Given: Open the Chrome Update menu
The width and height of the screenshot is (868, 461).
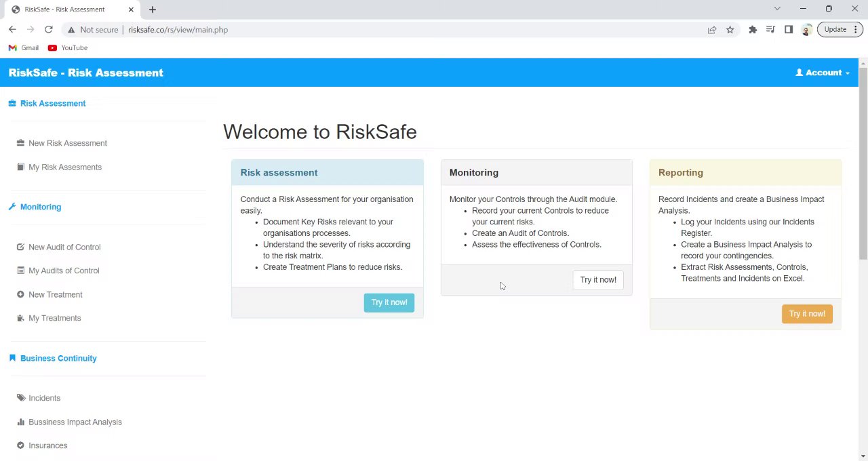Looking at the screenshot, I should 840,30.
